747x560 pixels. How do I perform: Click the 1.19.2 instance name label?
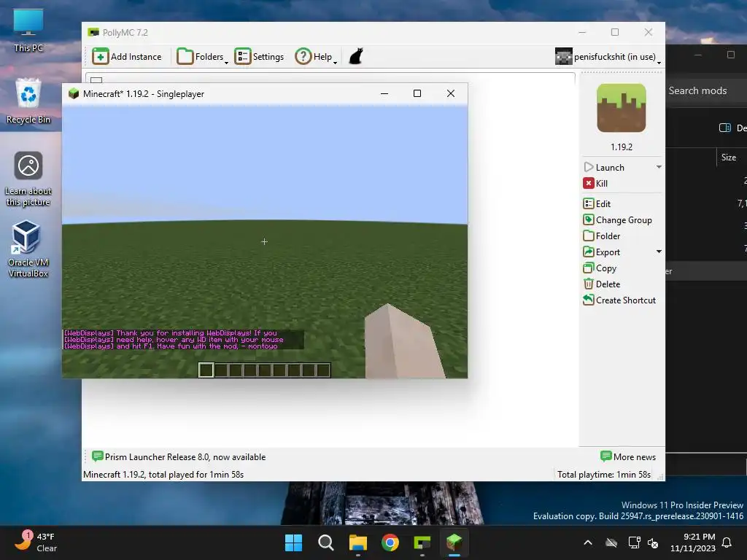[x=622, y=147]
